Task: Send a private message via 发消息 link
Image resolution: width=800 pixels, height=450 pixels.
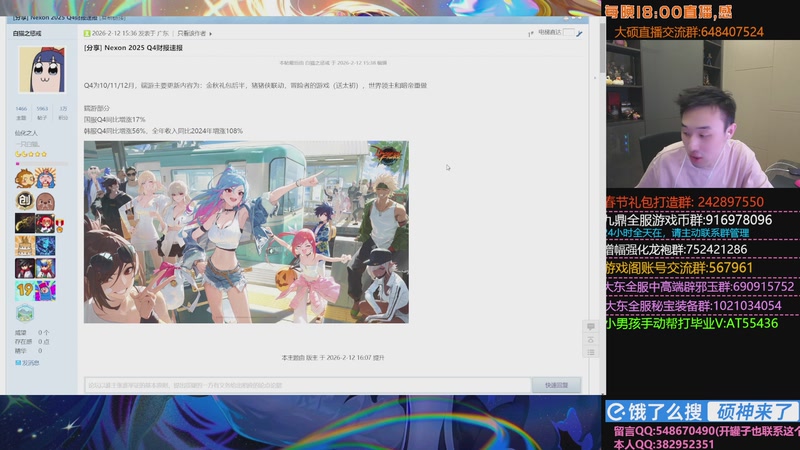Action: pyautogui.click(x=28, y=363)
